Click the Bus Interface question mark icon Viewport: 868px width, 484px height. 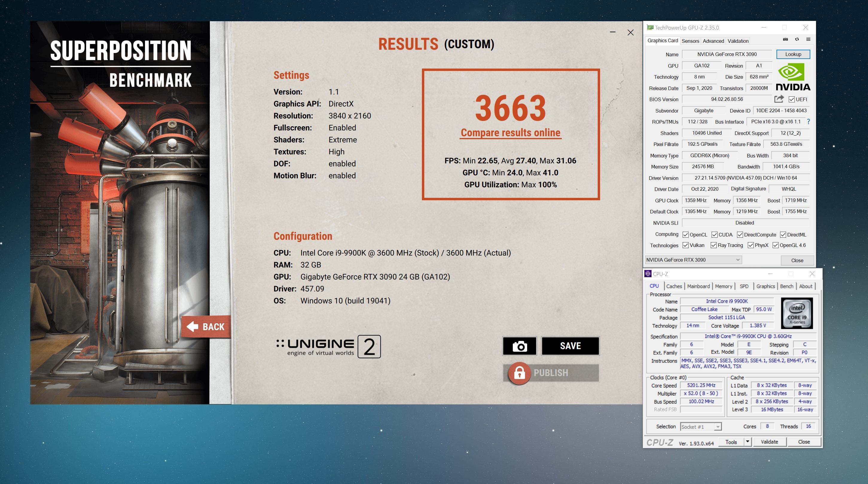point(808,122)
